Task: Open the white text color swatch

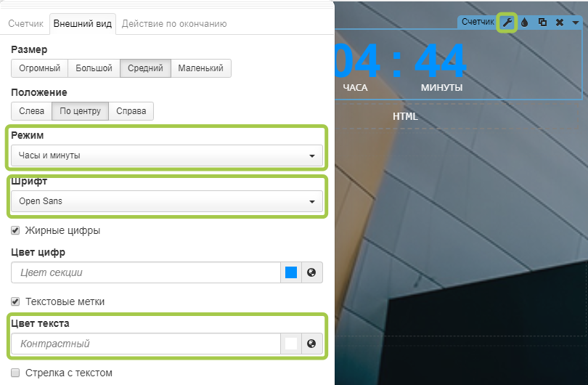Action: pos(291,344)
